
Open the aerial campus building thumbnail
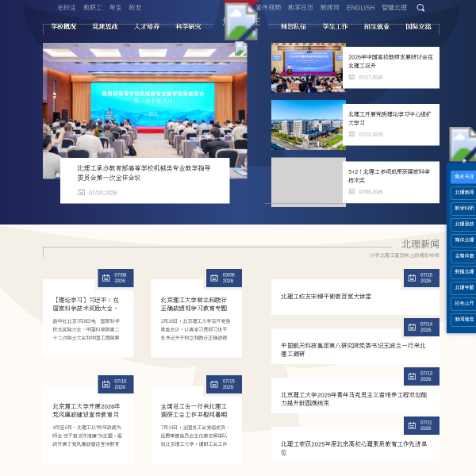coord(308,125)
